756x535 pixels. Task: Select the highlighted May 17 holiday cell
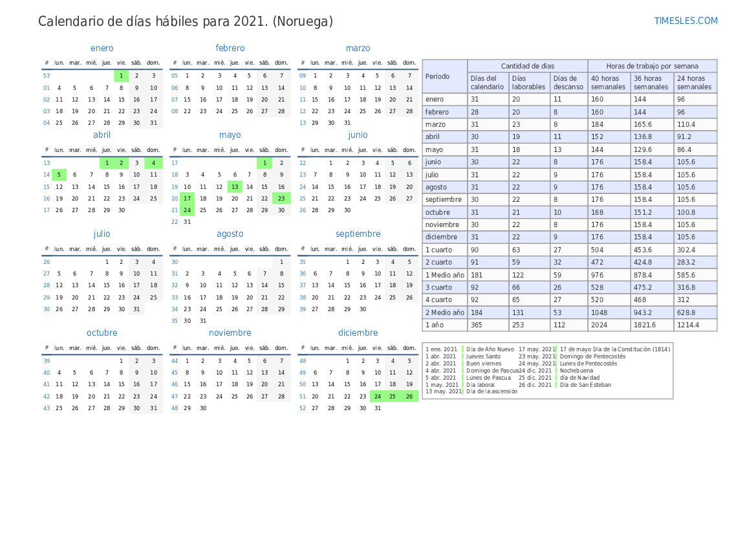click(187, 198)
